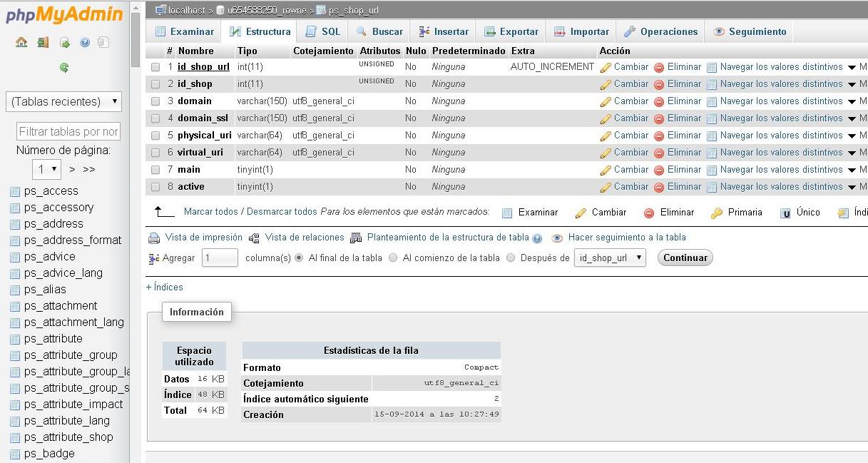Check the id_shop_url column checkbox
Screen dimensions: 868x463
[x=155, y=67]
